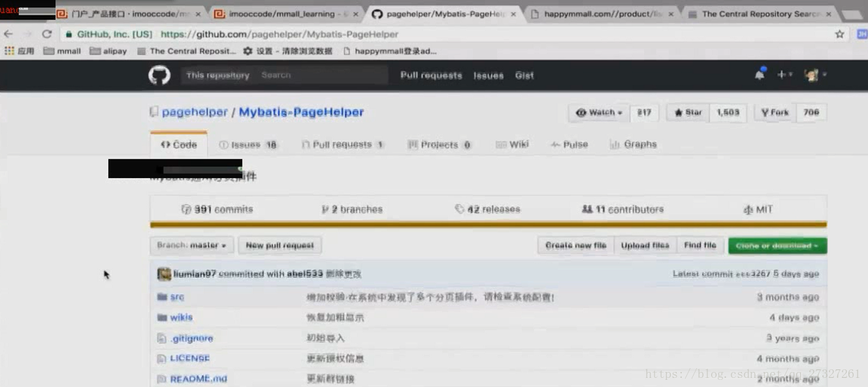This screenshot has height=387, width=868.
Task: View the MIT license
Action: tap(758, 209)
